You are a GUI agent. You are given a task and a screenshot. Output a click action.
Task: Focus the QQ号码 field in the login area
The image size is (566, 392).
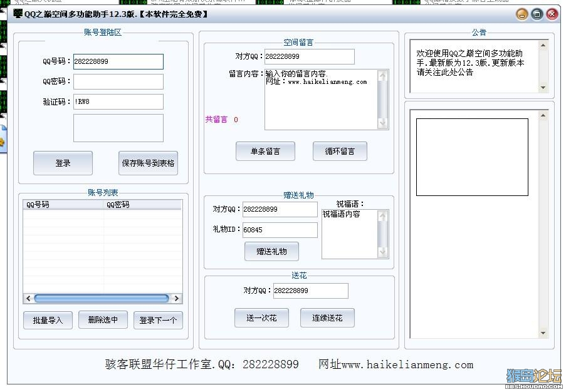(x=118, y=61)
